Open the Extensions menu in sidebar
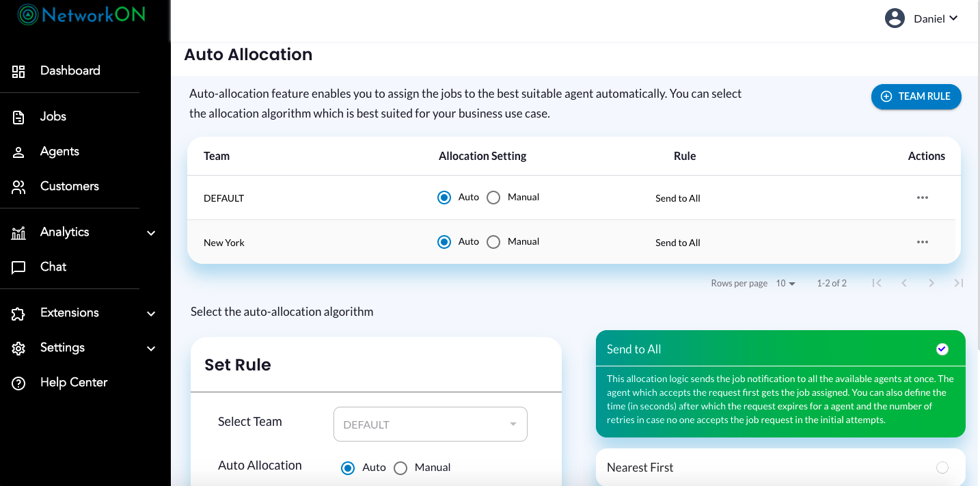Viewport: 980px width, 486px height. (x=70, y=313)
